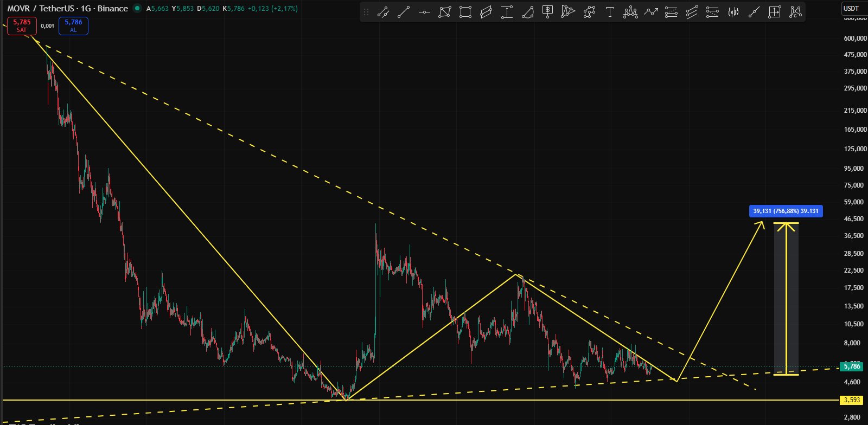Select the candlestick Bars Pattern tool
This screenshot has width=868, height=425.
coord(733,12)
